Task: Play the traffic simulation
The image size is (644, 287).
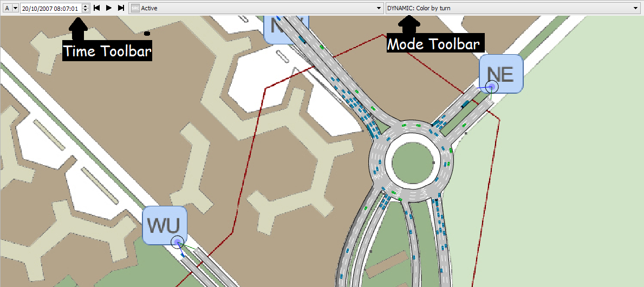Action: tap(109, 8)
